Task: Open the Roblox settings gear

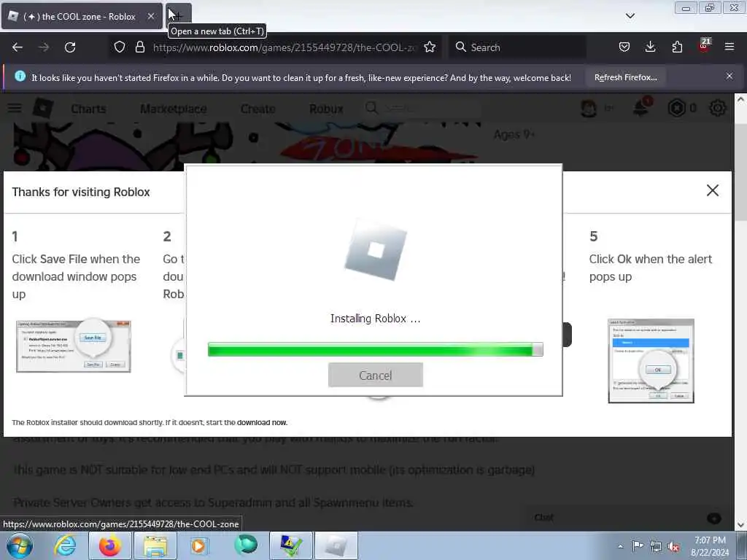Action: [x=718, y=109]
